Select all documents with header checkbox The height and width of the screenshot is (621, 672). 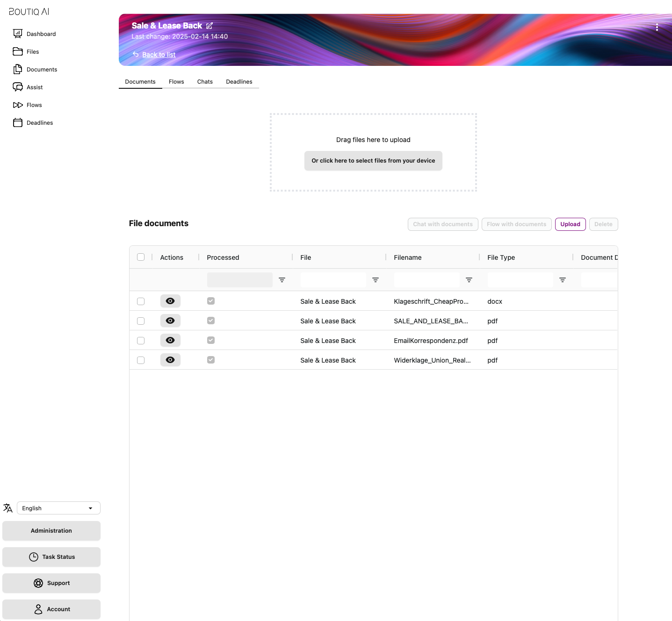coord(141,257)
